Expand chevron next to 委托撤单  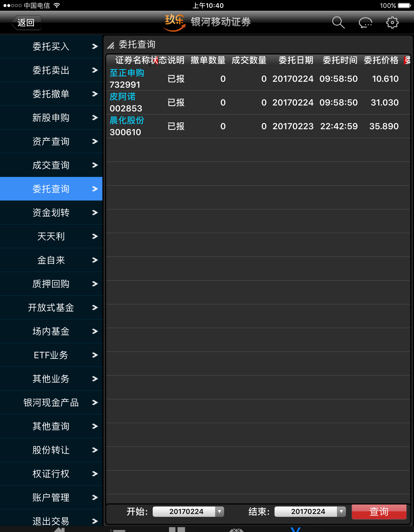tap(95, 94)
